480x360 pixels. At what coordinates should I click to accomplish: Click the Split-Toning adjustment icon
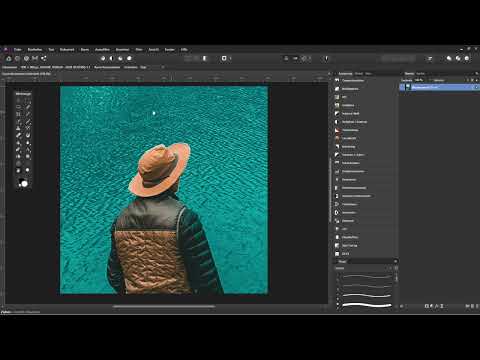pos(337,246)
